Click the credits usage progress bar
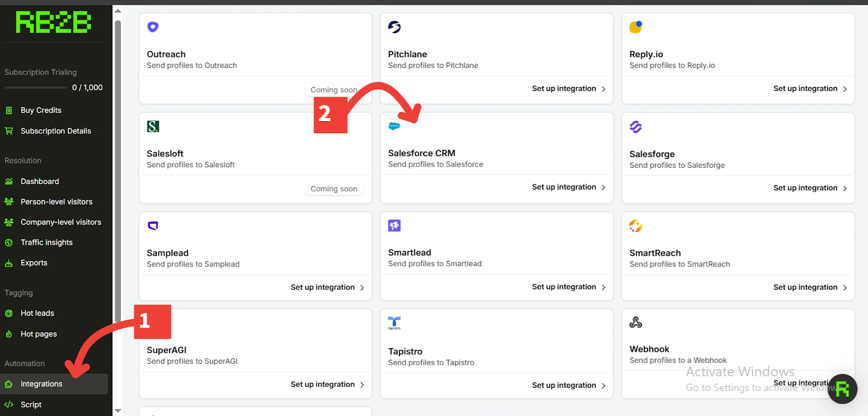 36,87
